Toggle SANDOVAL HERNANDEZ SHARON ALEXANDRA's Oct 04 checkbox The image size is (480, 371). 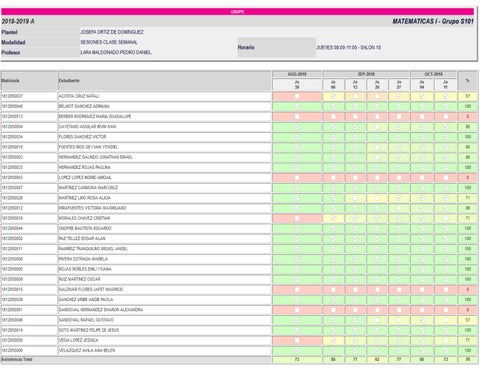[x=422, y=310]
